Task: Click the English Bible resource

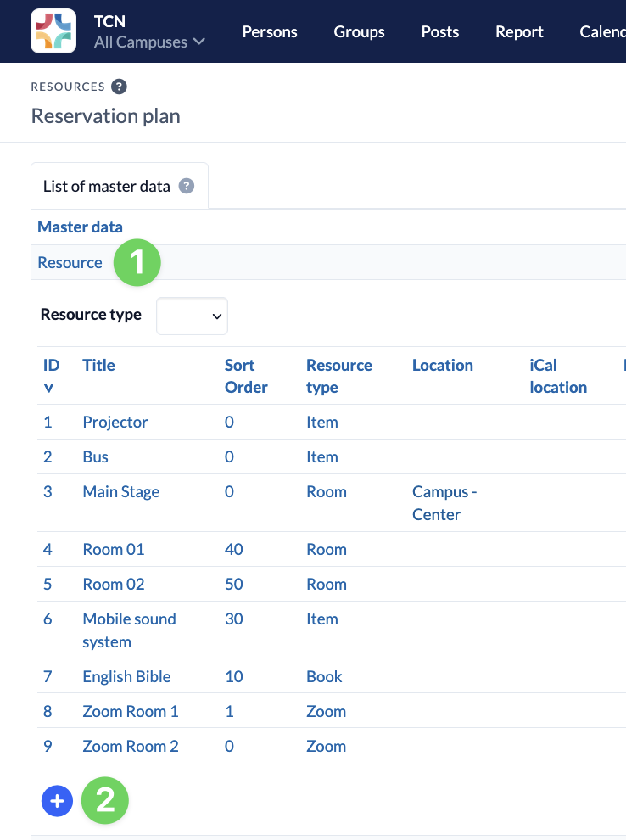Action: tap(126, 676)
